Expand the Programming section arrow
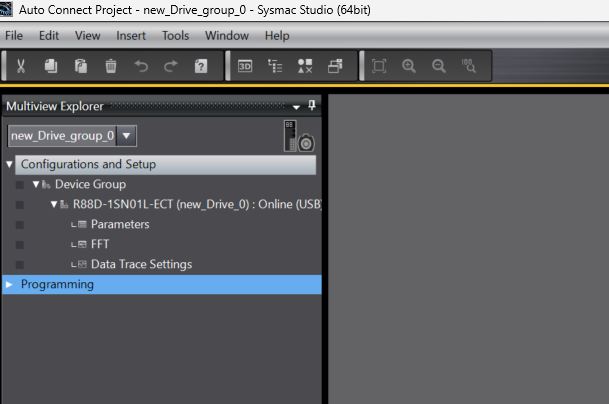This screenshot has width=609, height=404. 9,285
